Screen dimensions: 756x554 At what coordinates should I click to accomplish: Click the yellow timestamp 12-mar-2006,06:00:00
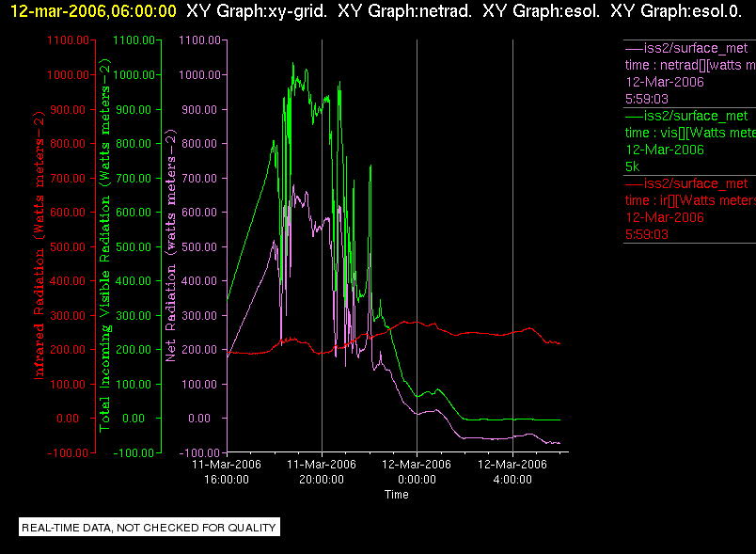click(x=93, y=11)
